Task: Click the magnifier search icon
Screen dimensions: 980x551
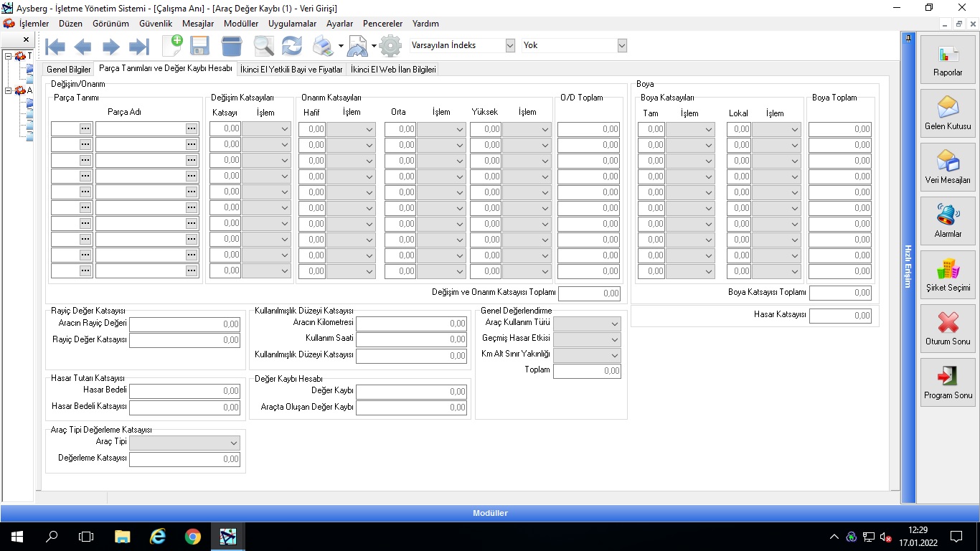Action: [x=263, y=46]
